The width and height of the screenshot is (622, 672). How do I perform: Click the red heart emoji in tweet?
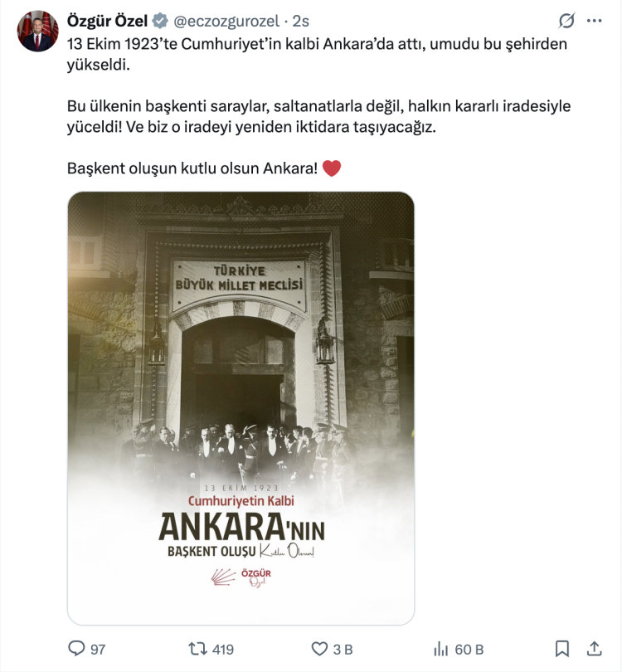(x=332, y=168)
